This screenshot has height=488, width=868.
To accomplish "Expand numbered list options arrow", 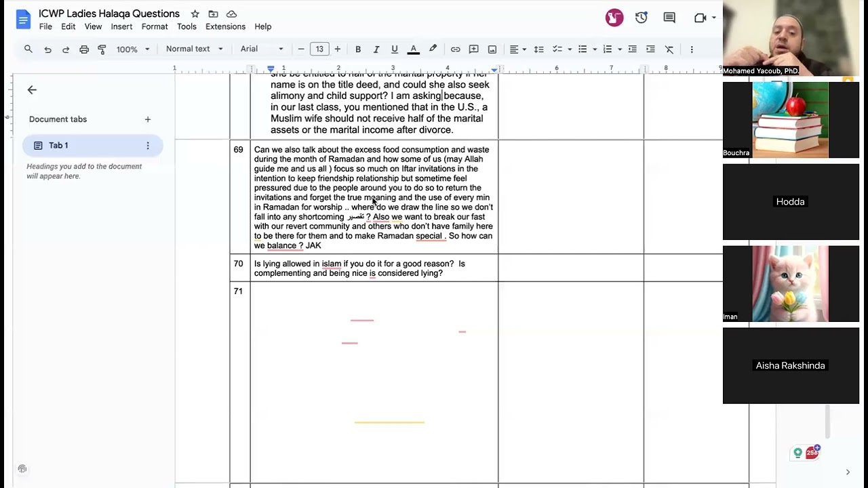I will [x=620, y=49].
